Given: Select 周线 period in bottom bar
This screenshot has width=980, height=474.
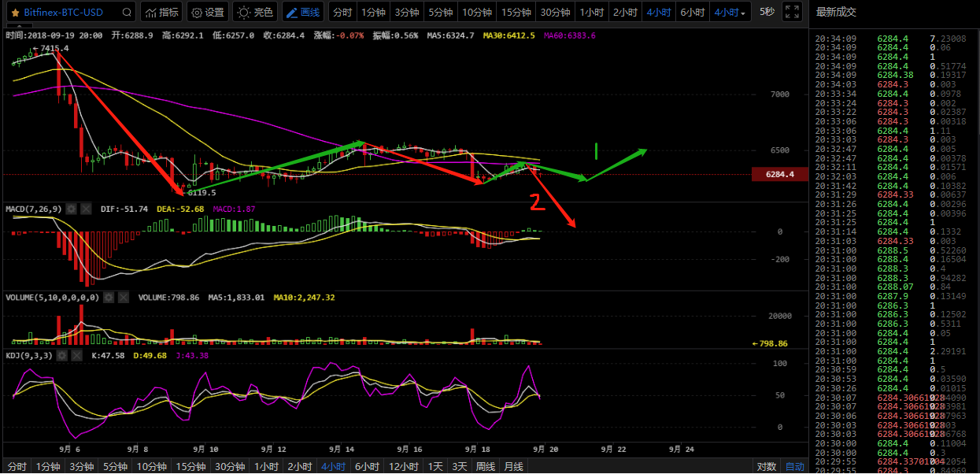Looking at the screenshot, I should [485, 467].
